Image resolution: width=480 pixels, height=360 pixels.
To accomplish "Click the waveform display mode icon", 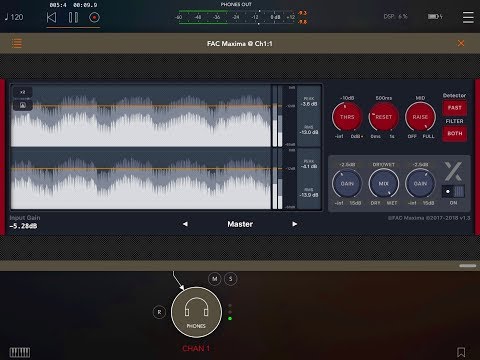I will [x=23, y=105].
